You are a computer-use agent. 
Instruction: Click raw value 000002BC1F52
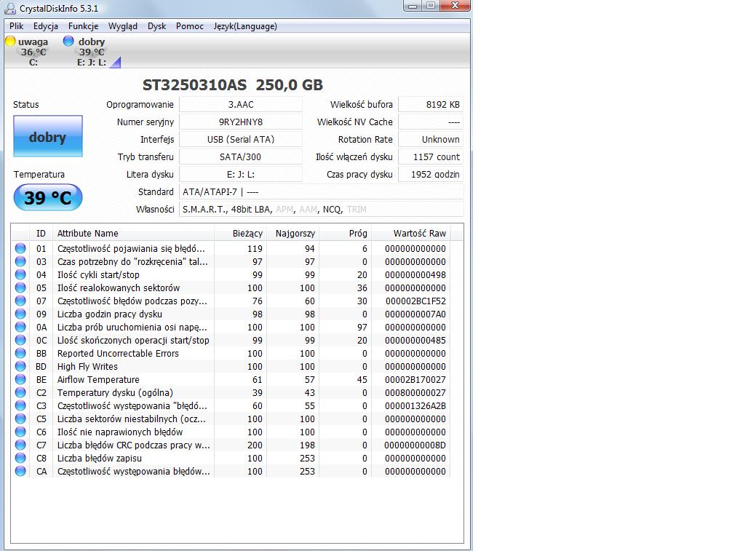click(x=415, y=301)
